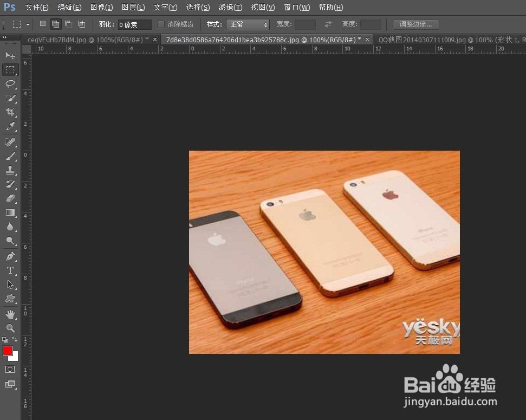The width and height of the screenshot is (526, 420).
Task: Open the 样式 dropdown set to 正常
Action: click(x=248, y=24)
